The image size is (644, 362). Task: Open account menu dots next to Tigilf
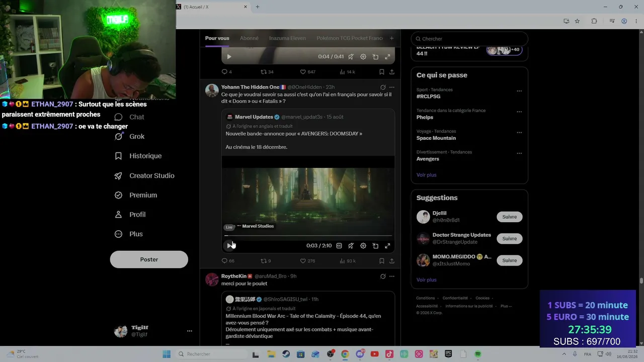pyautogui.click(x=190, y=331)
